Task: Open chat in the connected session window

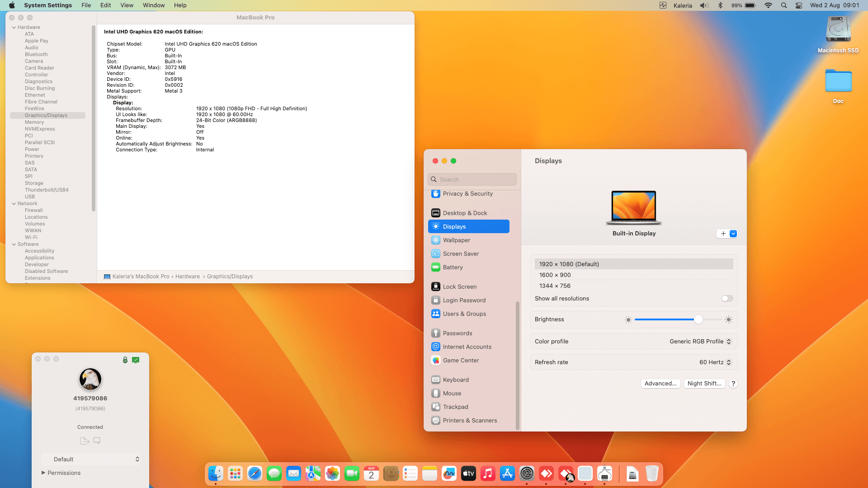Action: 96,440
